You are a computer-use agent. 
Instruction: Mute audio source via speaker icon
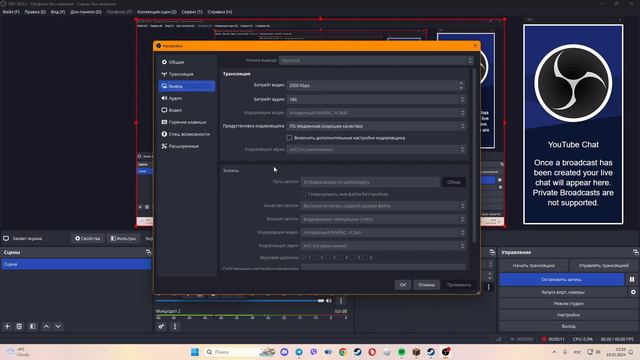click(329, 301)
